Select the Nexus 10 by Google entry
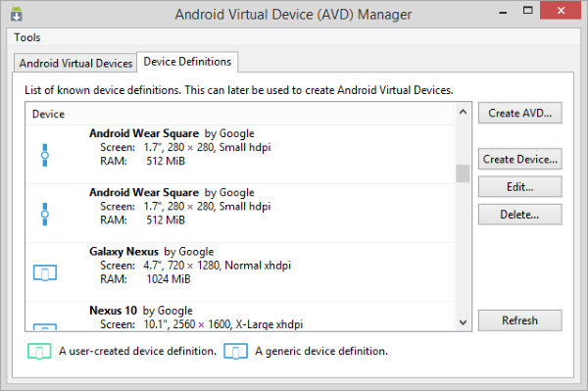This screenshot has width=588, height=391. 240,317
